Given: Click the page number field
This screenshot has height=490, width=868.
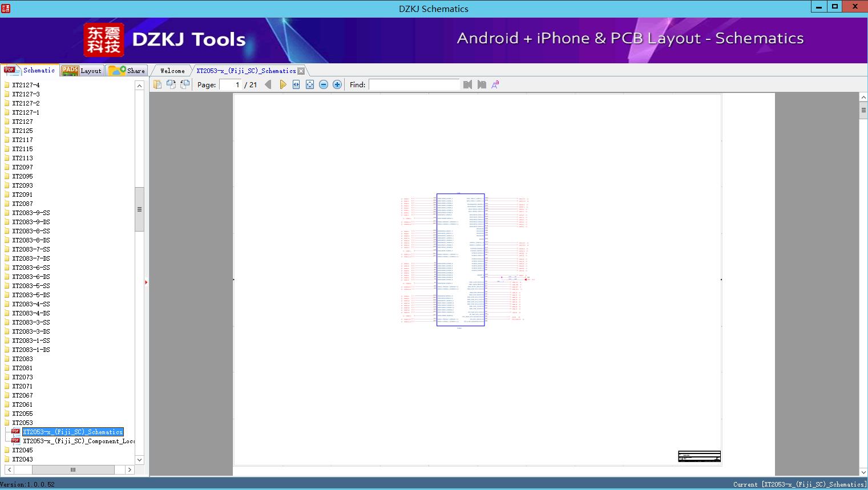Looking at the screenshot, I should click(x=231, y=84).
